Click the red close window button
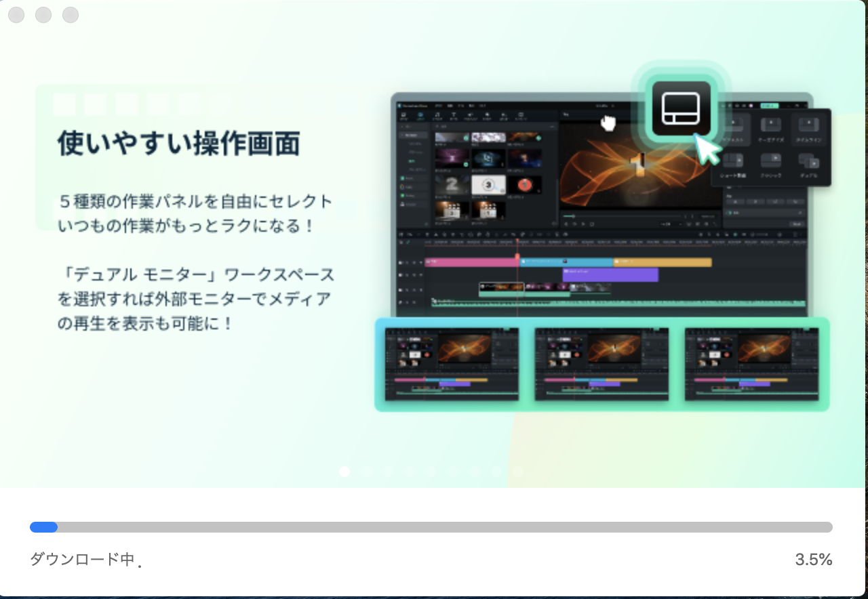 click(x=16, y=14)
